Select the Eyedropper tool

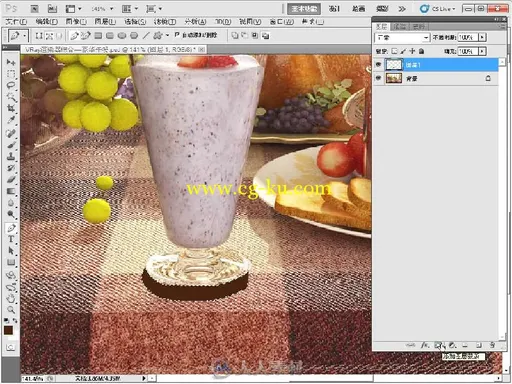tap(11, 119)
